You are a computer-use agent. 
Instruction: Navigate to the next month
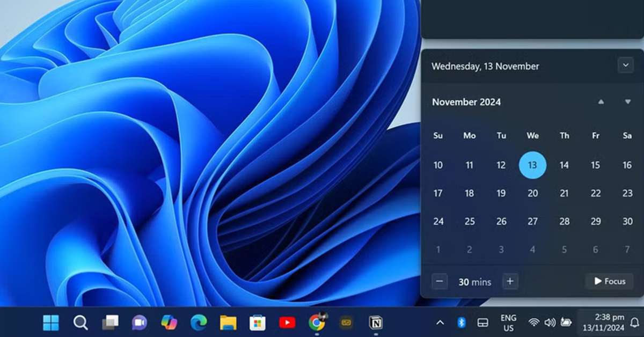627,101
